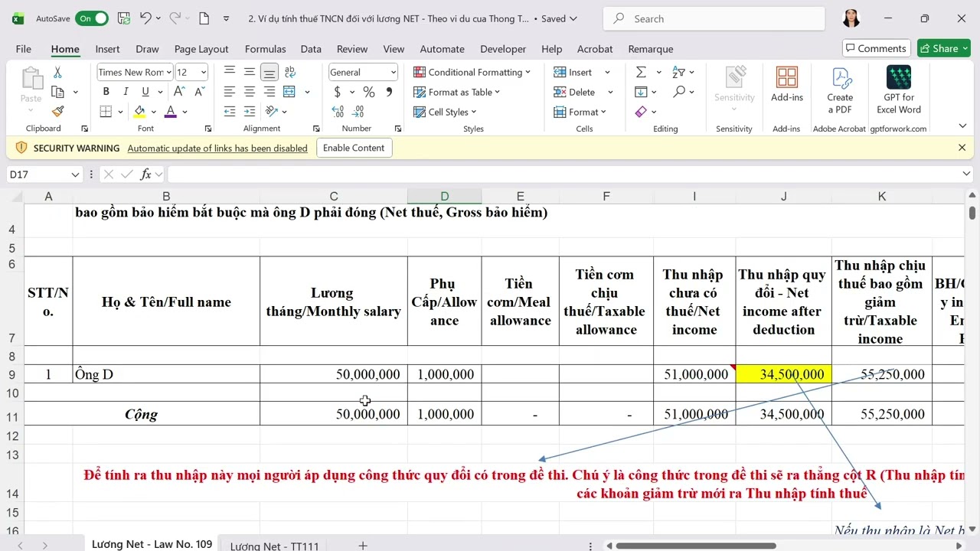Open Customize Quick Access Toolbar dropdown
Image resolution: width=980 pixels, height=551 pixels.
[226, 18]
